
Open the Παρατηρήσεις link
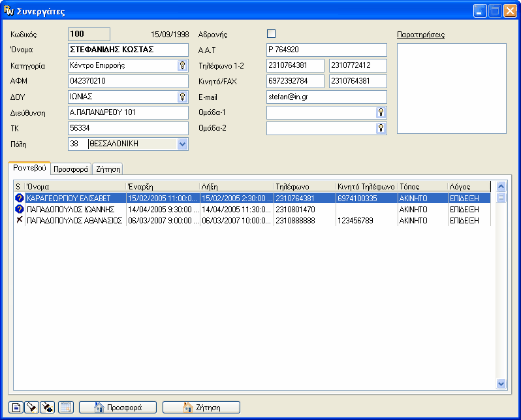click(x=420, y=35)
